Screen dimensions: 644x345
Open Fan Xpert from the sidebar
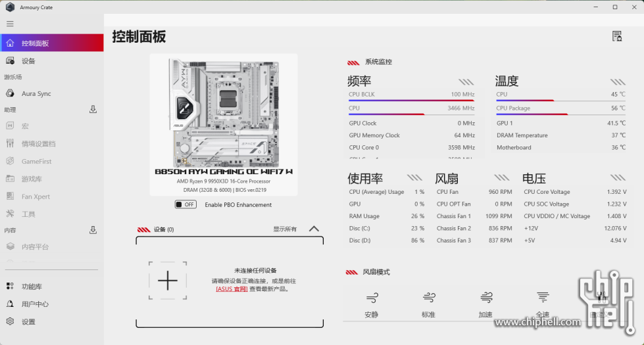pyautogui.click(x=52, y=196)
